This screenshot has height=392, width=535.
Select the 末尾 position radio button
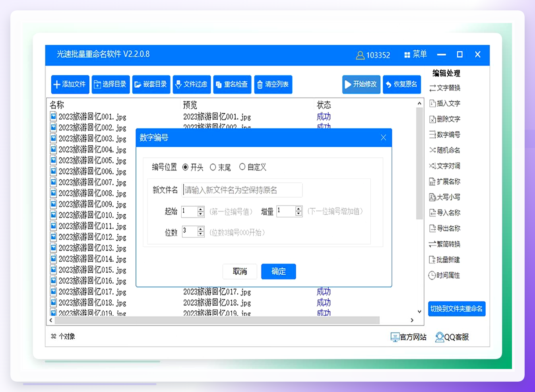click(213, 167)
